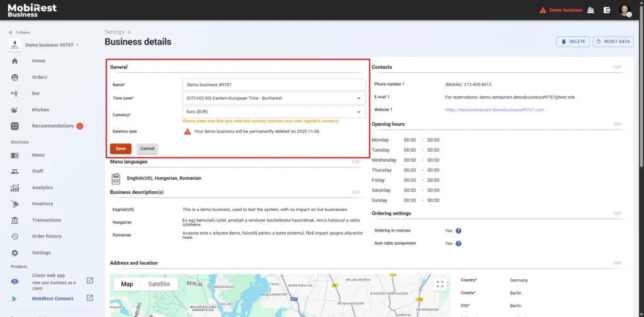The height and width of the screenshot is (317, 644).
Task: Open the user profile avatar
Action: [x=624, y=10]
